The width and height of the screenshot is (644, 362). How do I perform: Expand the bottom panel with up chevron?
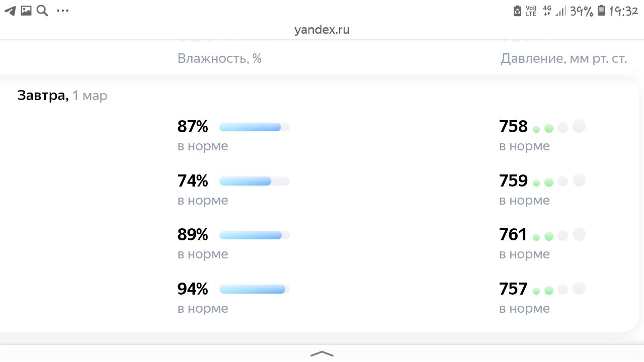(x=322, y=353)
